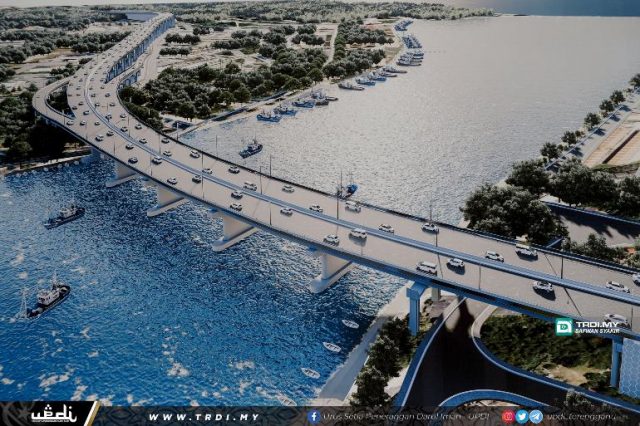Click the Urus Setia Penerangan Darul Iman text
This screenshot has height=426, width=640.
[400, 416]
